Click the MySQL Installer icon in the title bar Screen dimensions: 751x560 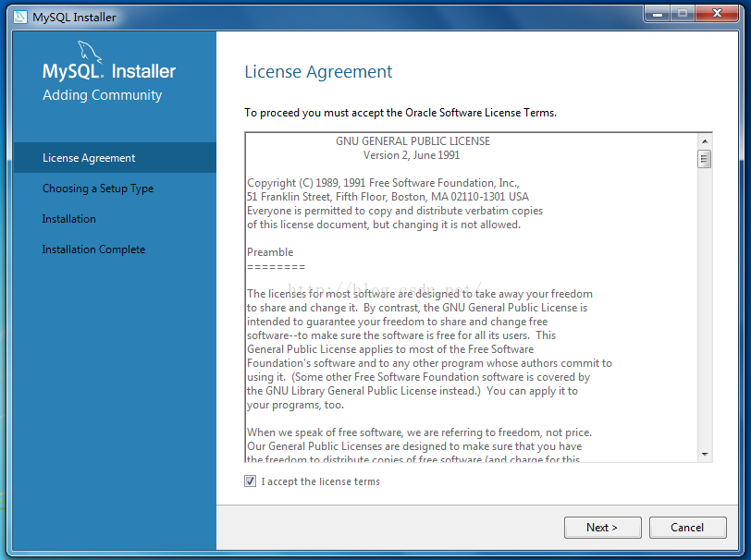coord(20,16)
